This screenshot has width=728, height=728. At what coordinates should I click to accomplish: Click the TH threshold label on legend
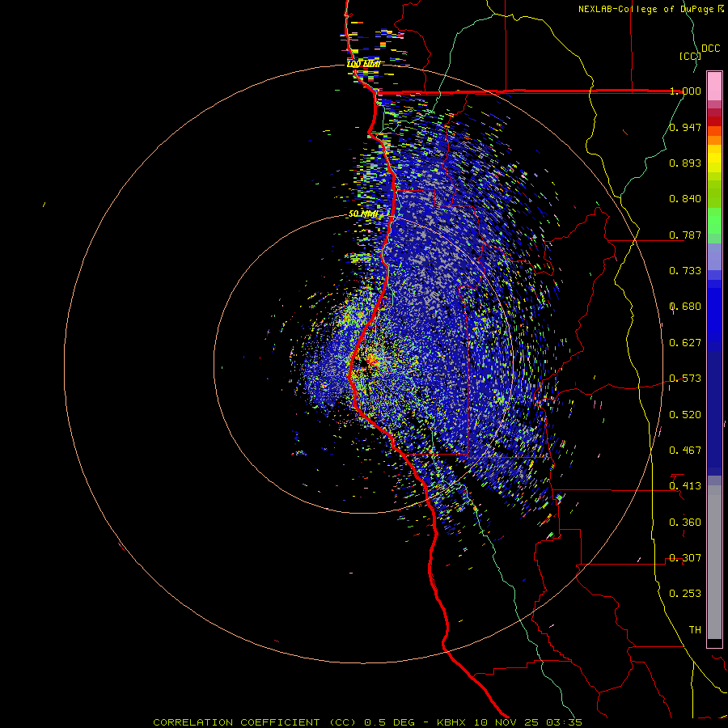click(695, 630)
